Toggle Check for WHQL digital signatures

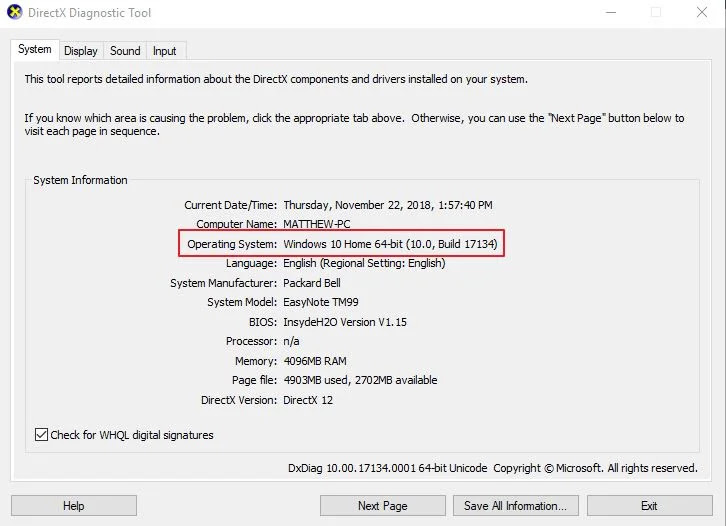[41, 434]
